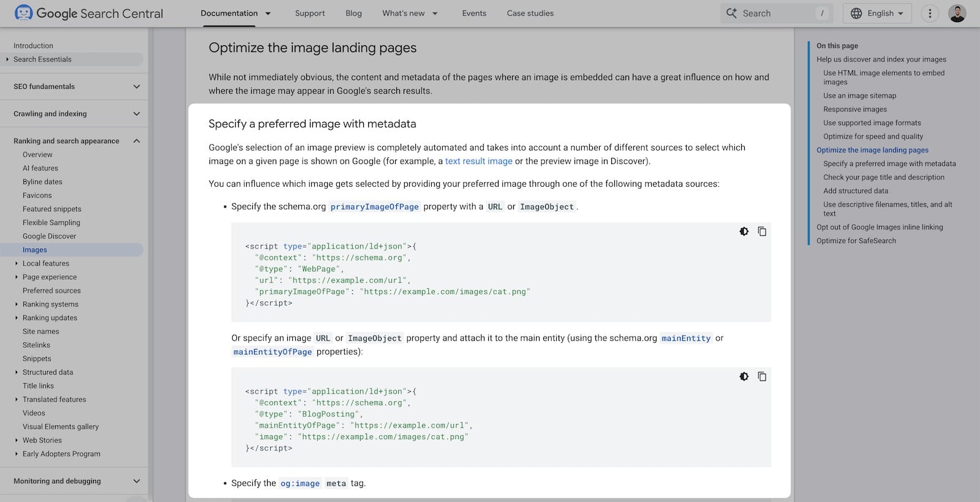Screen dimensions: 980x502
Task: Click the search magnifier icon
Action: [x=731, y=13]
